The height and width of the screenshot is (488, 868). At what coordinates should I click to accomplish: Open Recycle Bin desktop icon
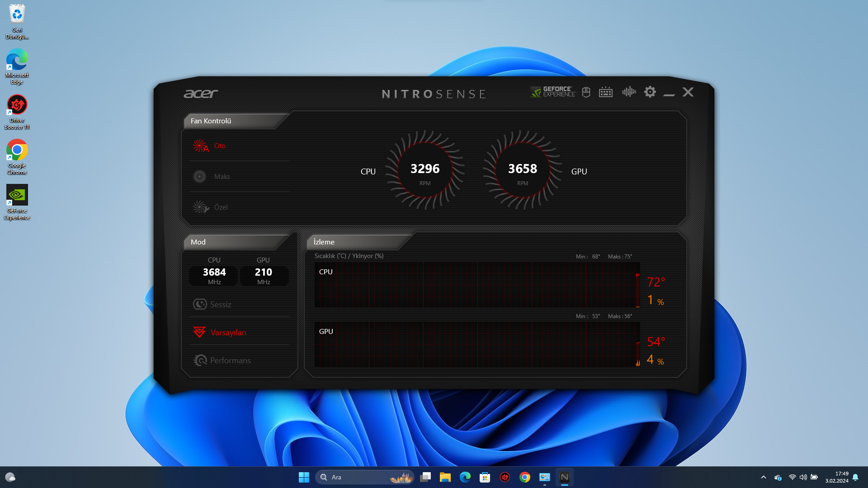(x=17, y=22)
